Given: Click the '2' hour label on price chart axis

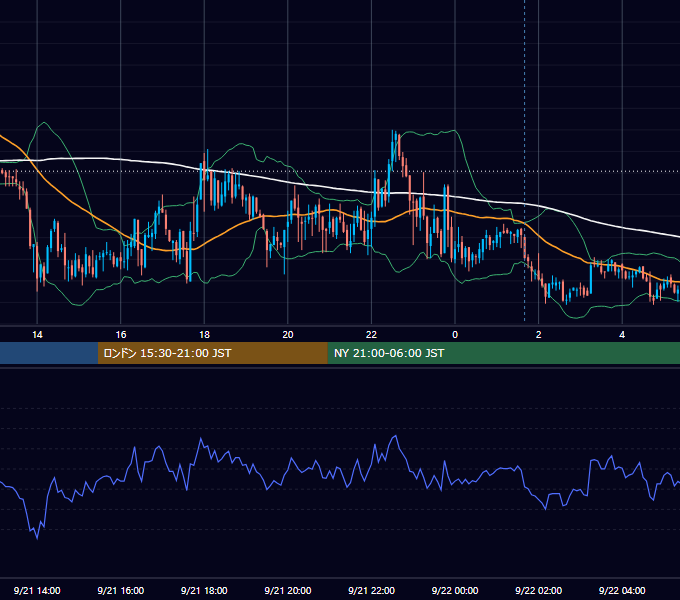Looking at the screenshot, I should click(539, 335).
